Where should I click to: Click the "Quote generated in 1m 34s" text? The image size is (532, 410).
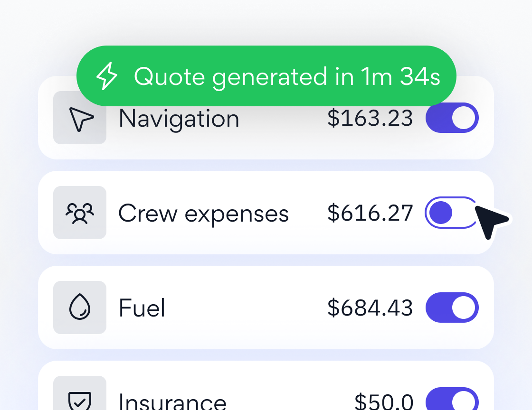[287, 76]
